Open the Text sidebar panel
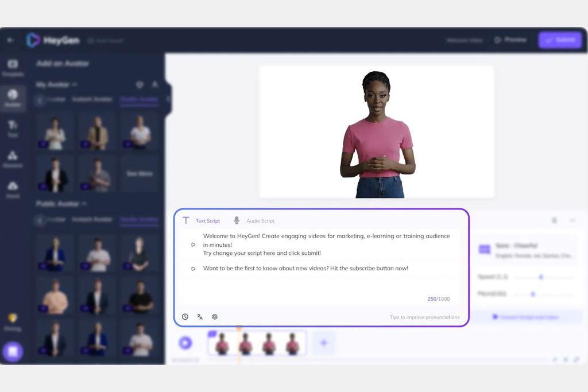The width and height of the screenshot is (588, 392). click(13, 129)
